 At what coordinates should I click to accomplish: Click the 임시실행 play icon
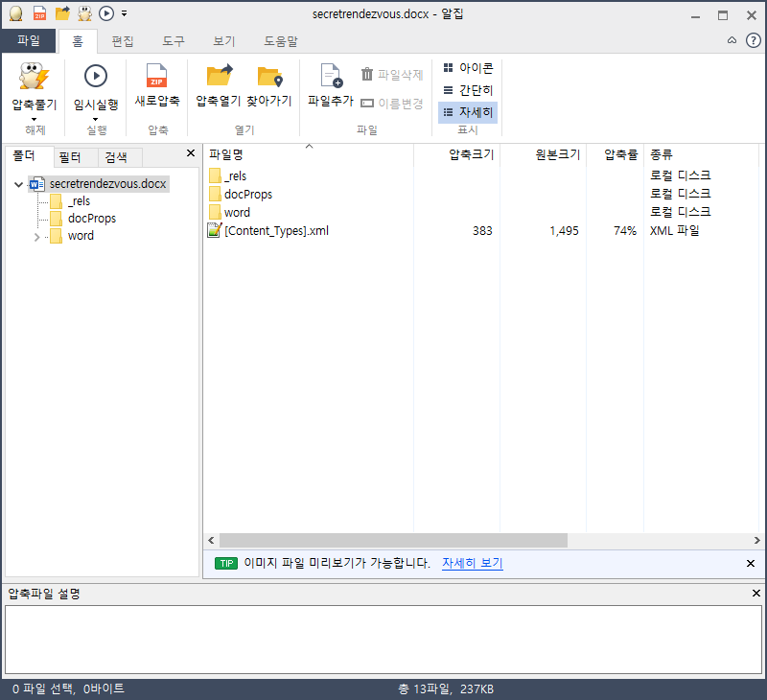click(96, 76)
